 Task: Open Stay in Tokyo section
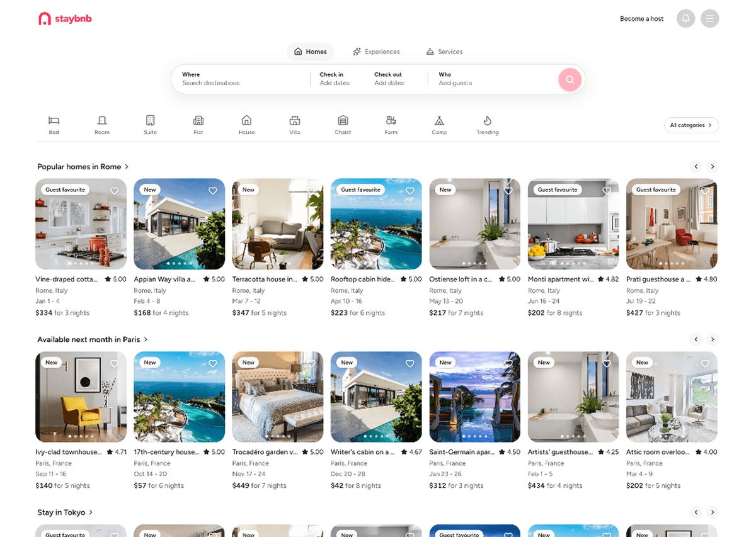pyautogui.click(x=65, y=512)
